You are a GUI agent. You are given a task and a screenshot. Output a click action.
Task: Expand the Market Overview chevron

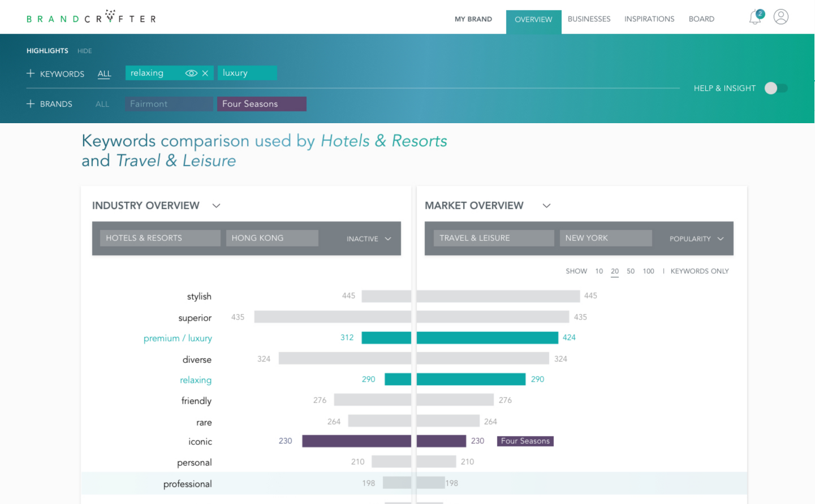click(546, 206)
